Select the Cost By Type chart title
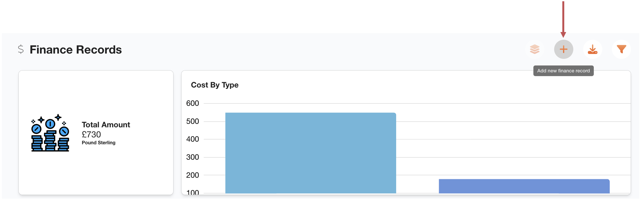Viewport: 644px width, 202px height. click(215, 85)
